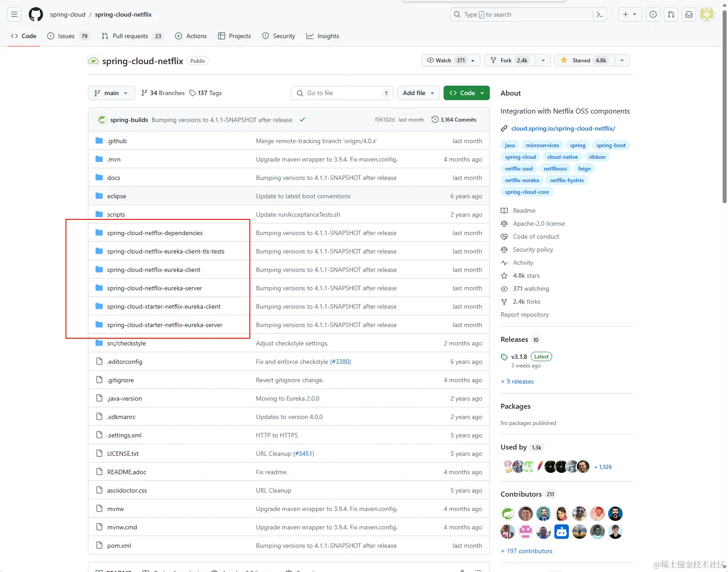Click the Activity pulse icon
Viewport: 728px width, 572px height.
pos(504,262)
